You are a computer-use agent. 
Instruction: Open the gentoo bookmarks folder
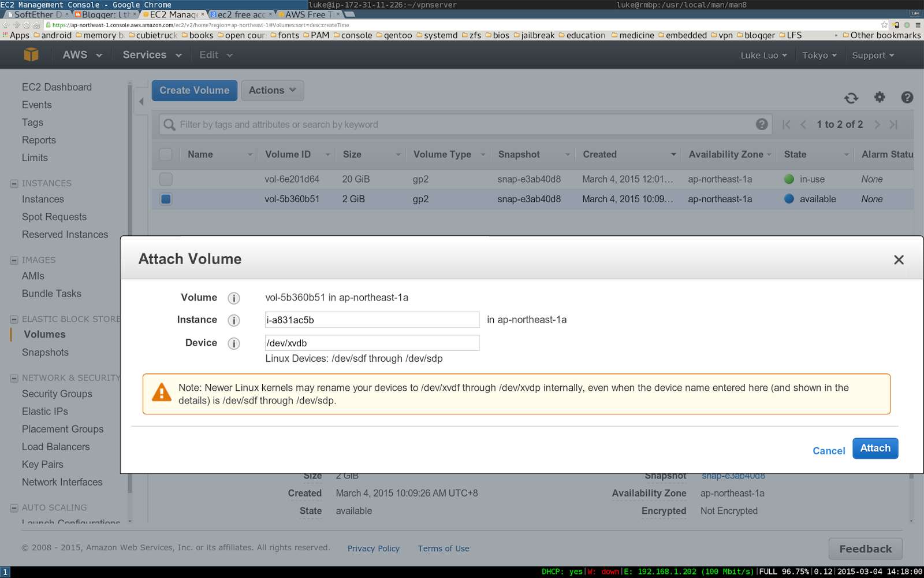point(394,35)
